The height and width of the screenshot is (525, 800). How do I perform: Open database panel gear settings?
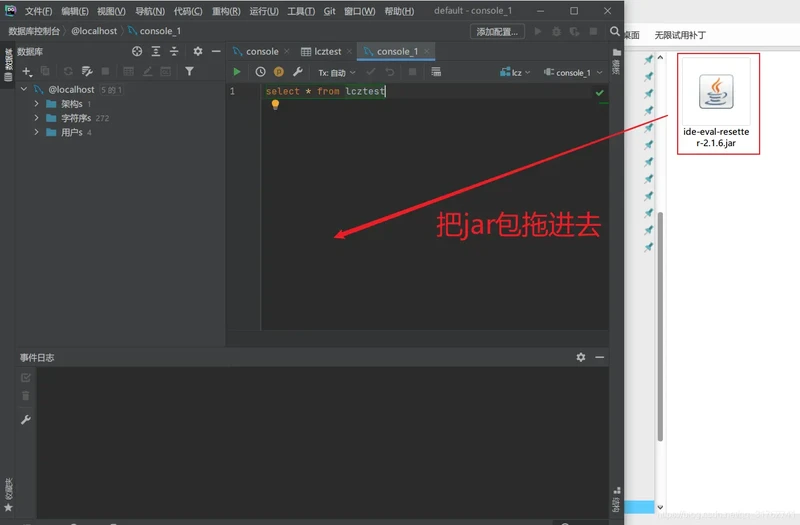coord(197,51)
